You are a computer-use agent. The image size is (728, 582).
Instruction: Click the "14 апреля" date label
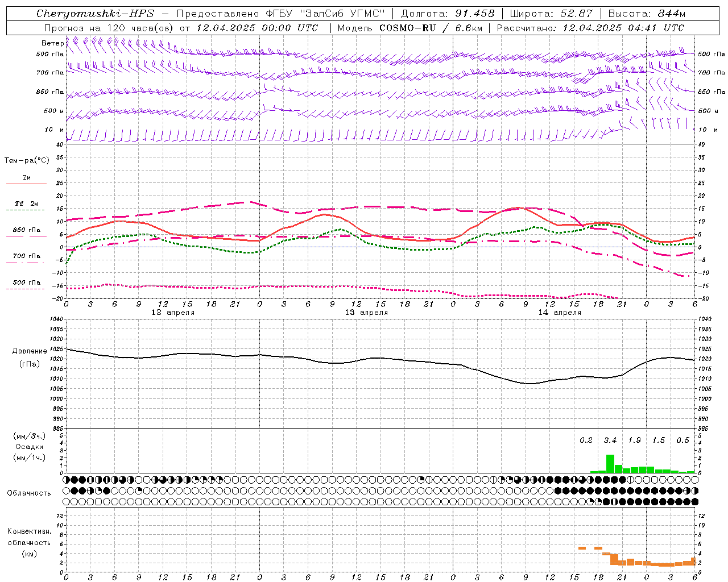click(560, 313)
